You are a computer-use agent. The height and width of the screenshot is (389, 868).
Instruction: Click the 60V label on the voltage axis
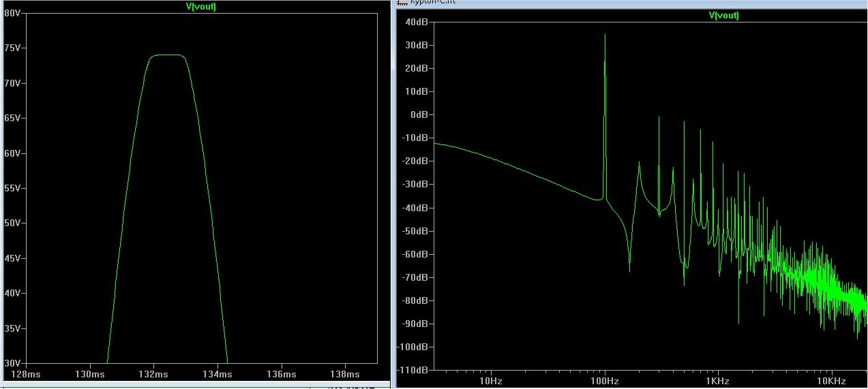tap(13, 153)
